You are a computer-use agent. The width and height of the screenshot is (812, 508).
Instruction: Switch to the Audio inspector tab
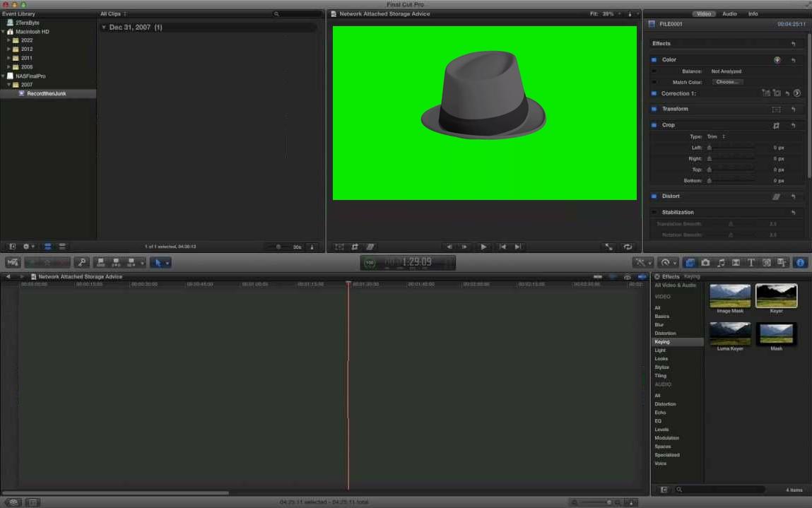point(729,14)
